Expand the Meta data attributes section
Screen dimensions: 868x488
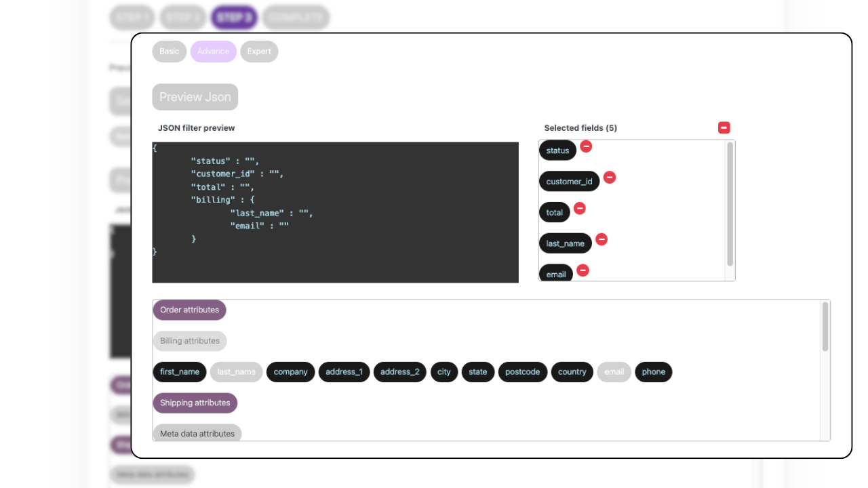197,433
